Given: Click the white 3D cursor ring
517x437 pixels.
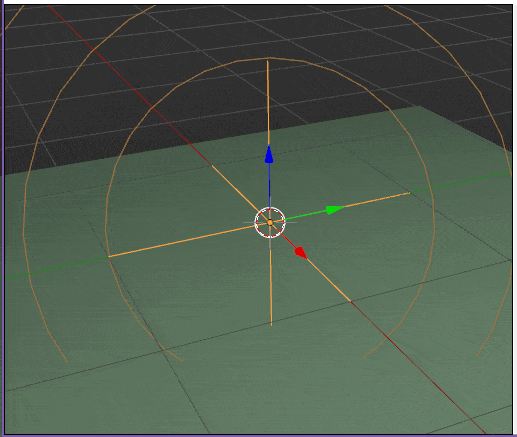Looking at the screenshot, I should click(x=270, y=222).
